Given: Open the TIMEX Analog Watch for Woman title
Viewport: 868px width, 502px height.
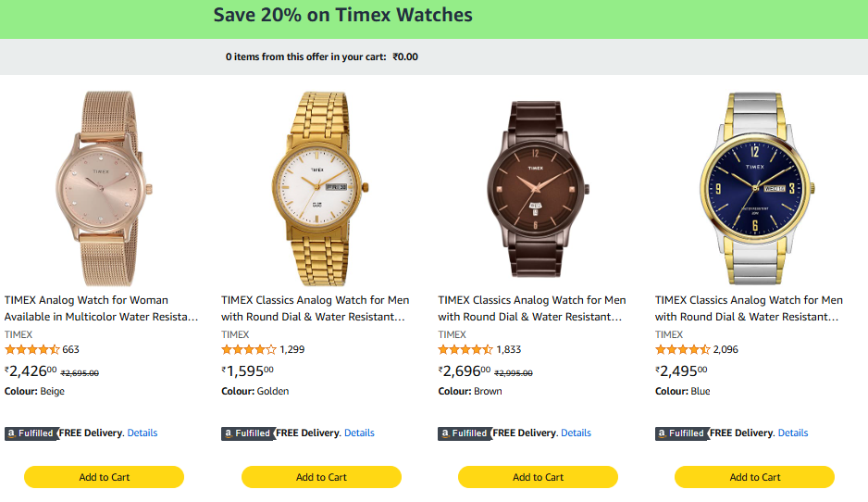Looking at the screenshot, I should (101, 308).
